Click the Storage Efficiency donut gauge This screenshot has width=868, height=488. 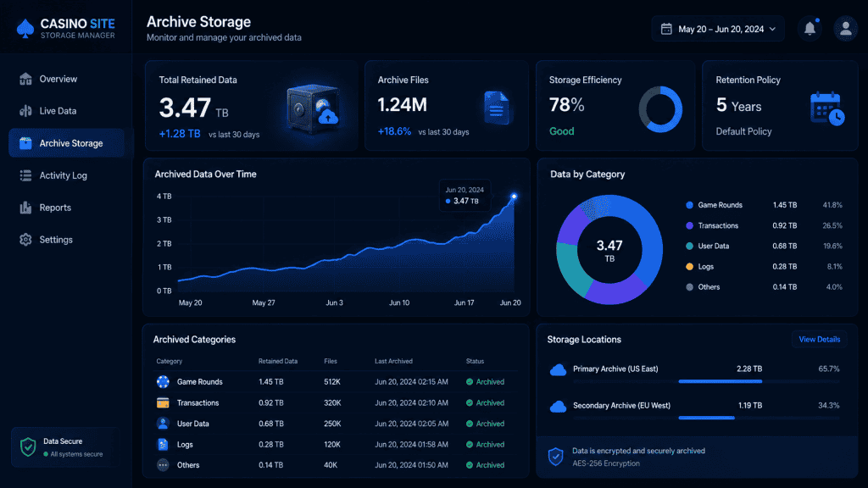click(660, 109)
